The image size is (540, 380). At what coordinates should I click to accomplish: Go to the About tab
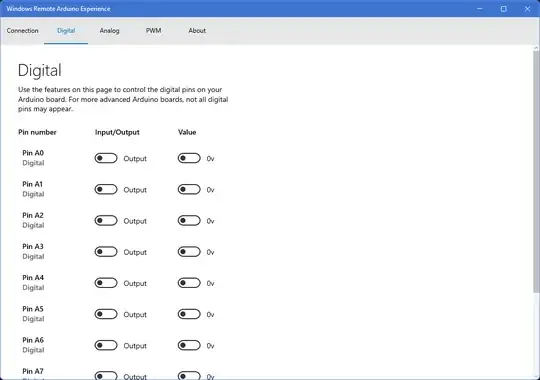(x=197, y=31)
